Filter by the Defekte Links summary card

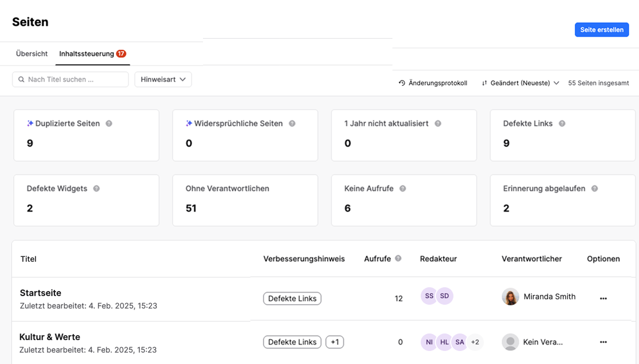point(562,135)
